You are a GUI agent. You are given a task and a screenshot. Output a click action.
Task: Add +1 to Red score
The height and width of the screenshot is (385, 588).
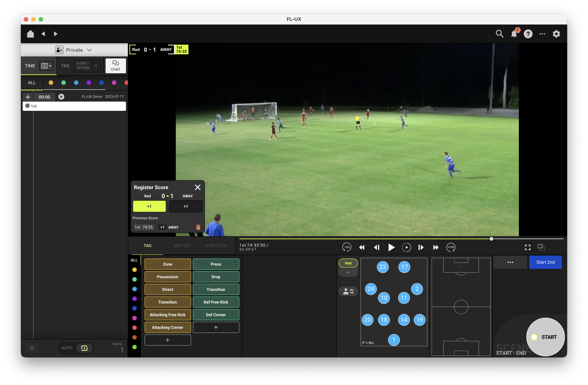[x=149, y=206]
